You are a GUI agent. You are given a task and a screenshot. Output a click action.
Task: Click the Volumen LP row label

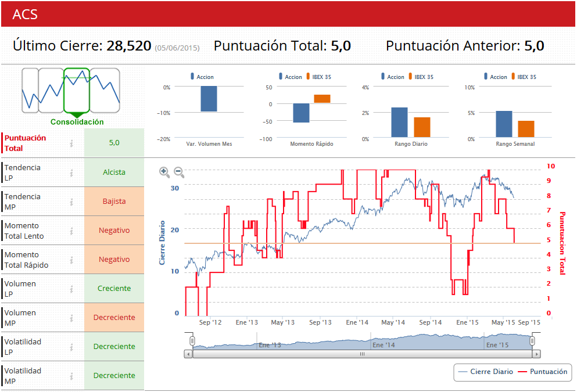[20, 289]
